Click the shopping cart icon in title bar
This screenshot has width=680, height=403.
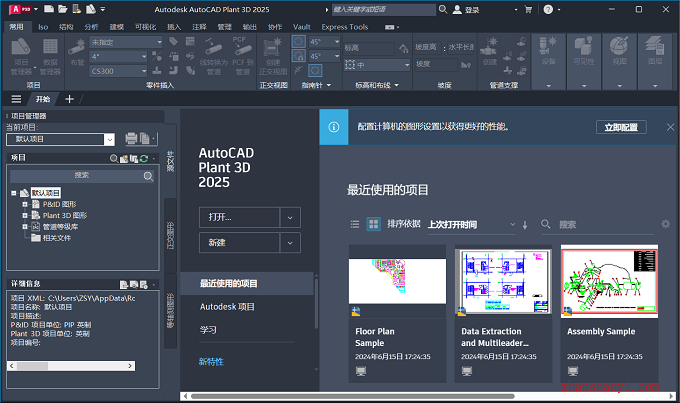(528, 9)
